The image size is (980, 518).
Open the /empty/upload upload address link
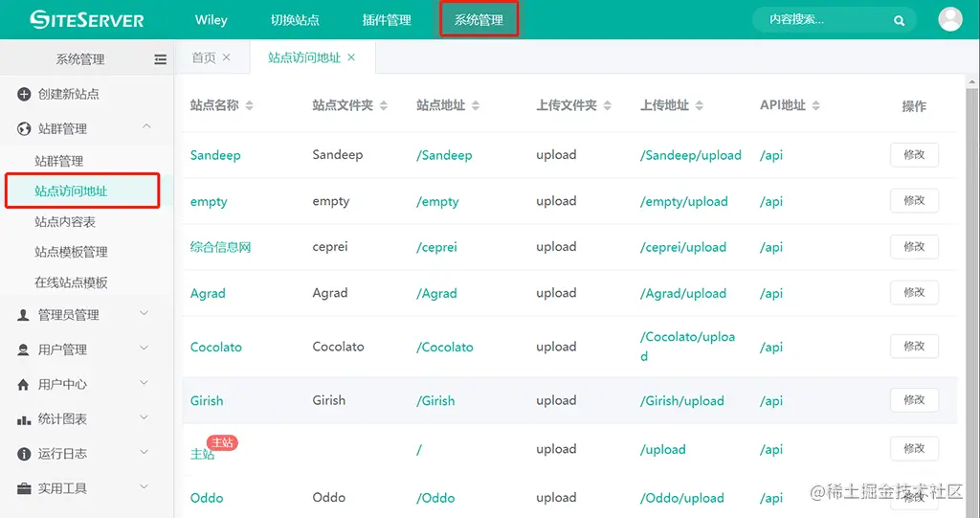pos(683,201)
